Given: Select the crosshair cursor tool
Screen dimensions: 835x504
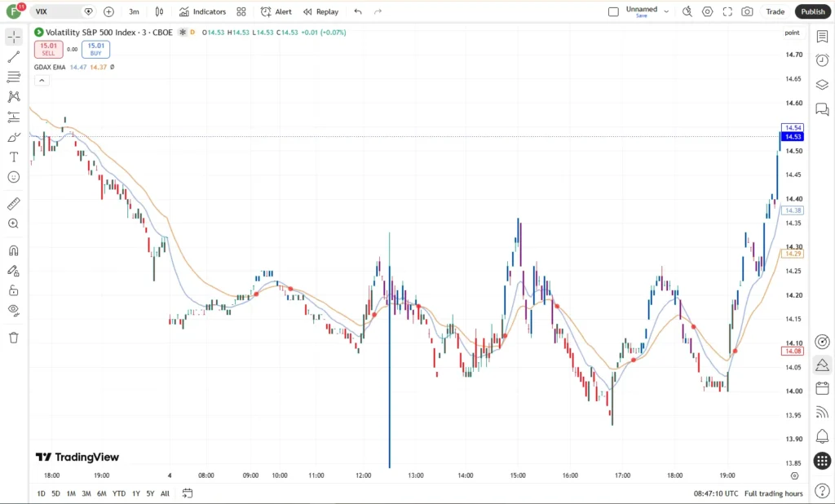Looking at the screenshot, I should 14,37.
